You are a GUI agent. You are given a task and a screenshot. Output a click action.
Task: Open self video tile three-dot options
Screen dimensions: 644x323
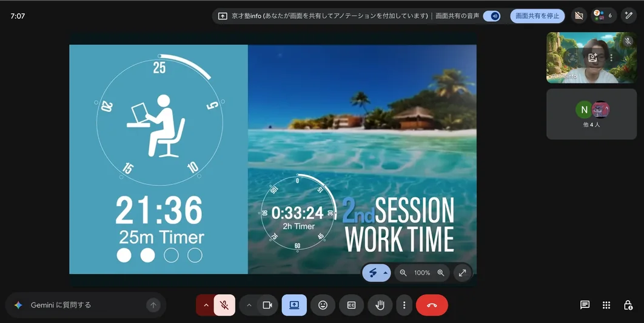click(x=611, y=58)
